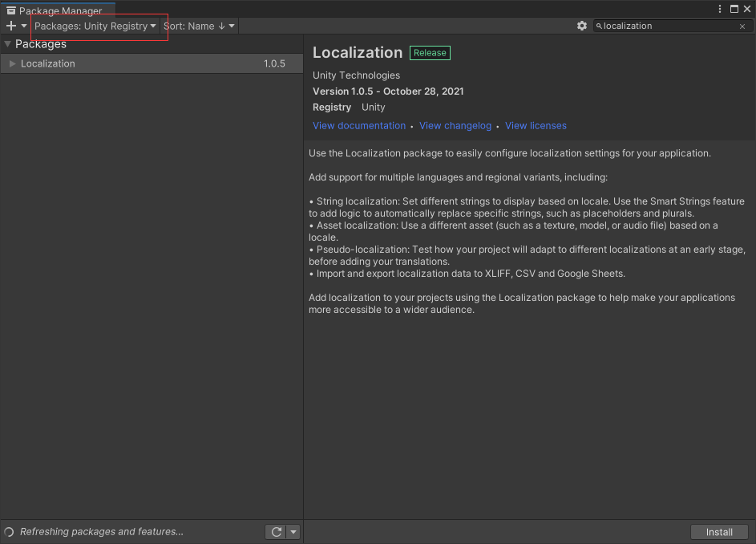Viewport: 756px width, 544px height.
Task: Click the Release tag label
Action: 430,53
